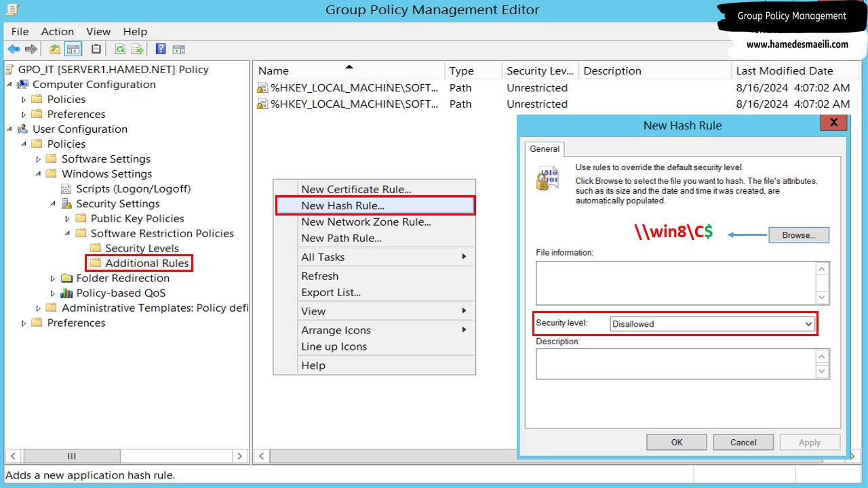The height and width of the screenshot is (488, 868).
Task: Collapse the User Configuration node
Action: point(9,129)
